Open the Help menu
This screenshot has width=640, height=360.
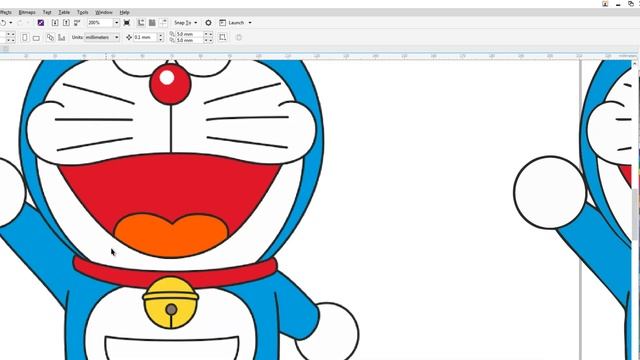[x=124, y=12]
